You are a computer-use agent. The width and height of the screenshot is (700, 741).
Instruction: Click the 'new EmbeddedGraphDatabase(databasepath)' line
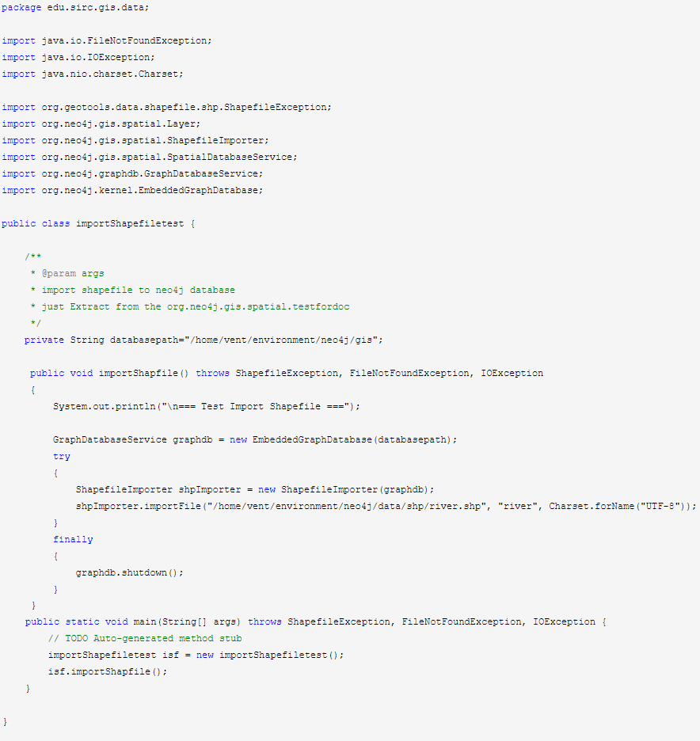[x=255, y=439]
